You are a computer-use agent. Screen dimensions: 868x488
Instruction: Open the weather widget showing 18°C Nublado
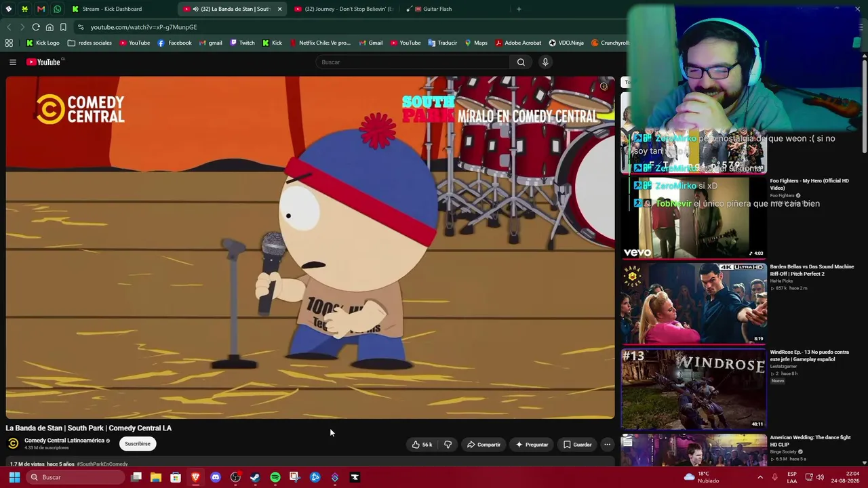(702, 477)
